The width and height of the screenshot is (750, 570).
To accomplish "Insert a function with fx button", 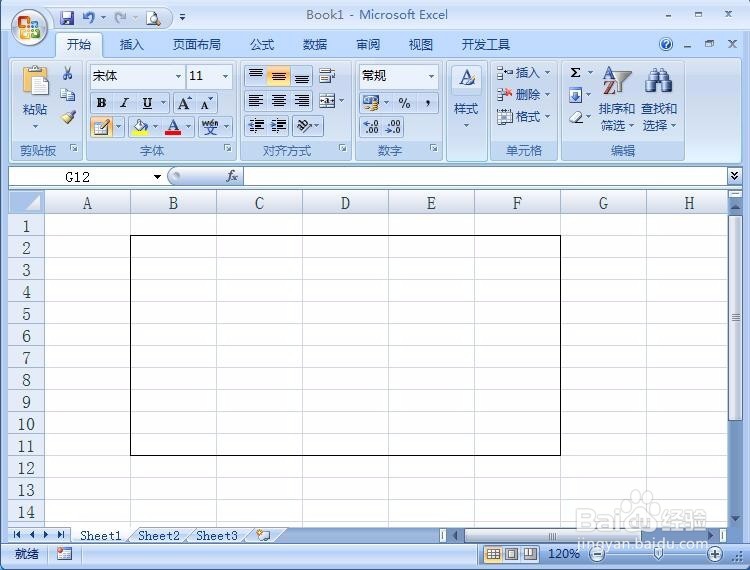I will click(x=232, y=176).
